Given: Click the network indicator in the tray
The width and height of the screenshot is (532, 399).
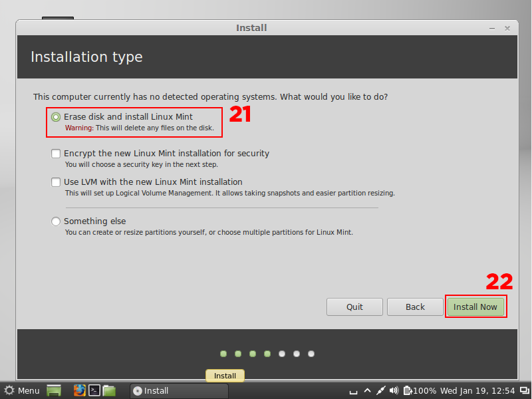Looking at the screenshot, I should click(x=380, y=390).
